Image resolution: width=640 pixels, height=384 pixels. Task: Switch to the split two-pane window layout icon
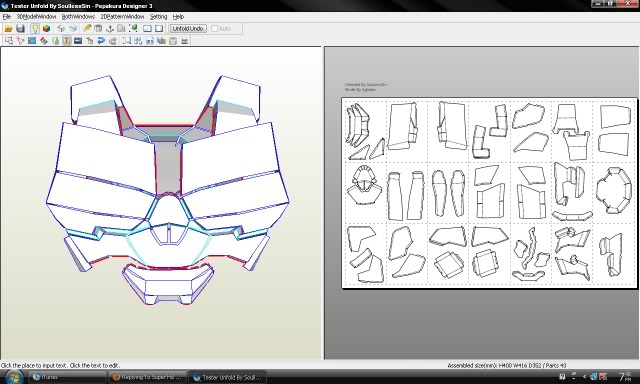click(147, 29)
